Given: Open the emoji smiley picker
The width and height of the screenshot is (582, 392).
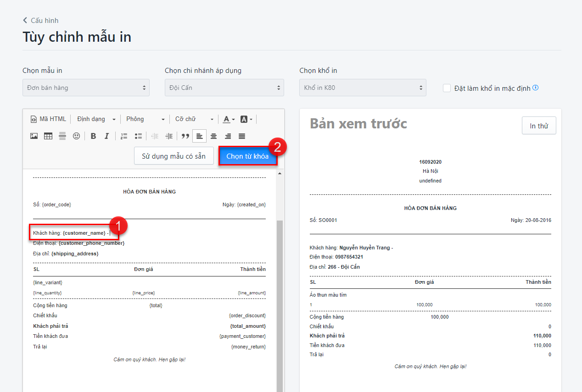Looking at the screenshot, I should click(x=77, y=136).
